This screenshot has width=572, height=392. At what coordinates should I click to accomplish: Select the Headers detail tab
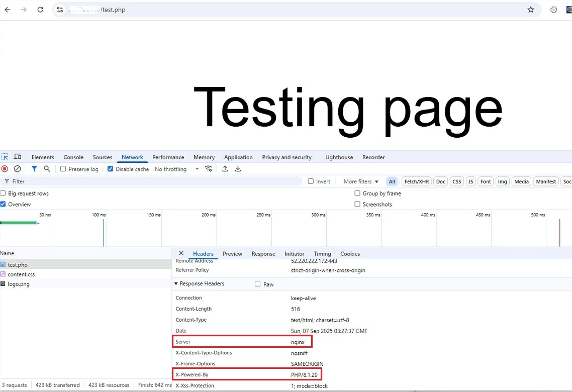click(203, 254)
